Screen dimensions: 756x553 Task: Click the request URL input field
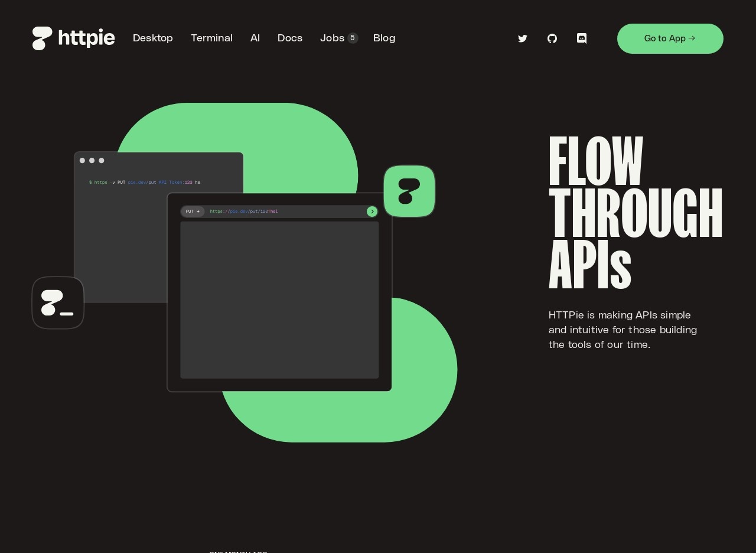283,212
